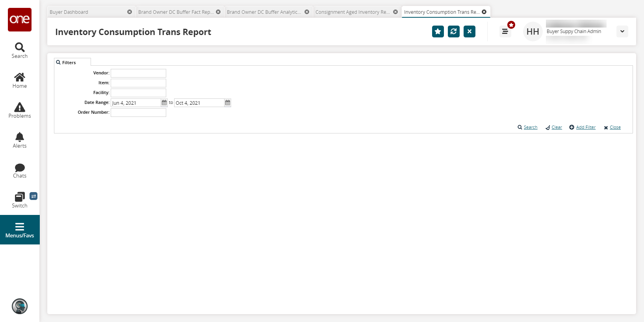Click into the Facility field
Image resolution: width=644 pixels, height=322 pixels.
(x=138, y=93)
